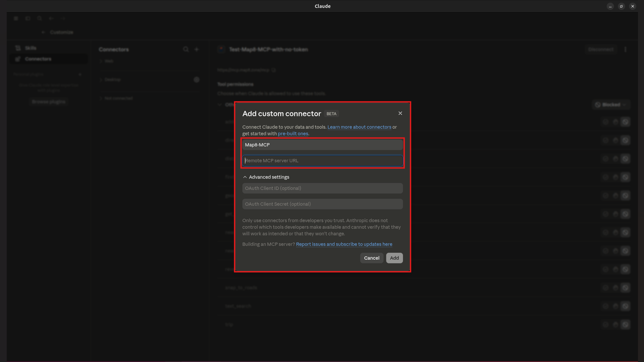Collapse the Advanced settings section

pyautogui.click(x=266, y=177)
